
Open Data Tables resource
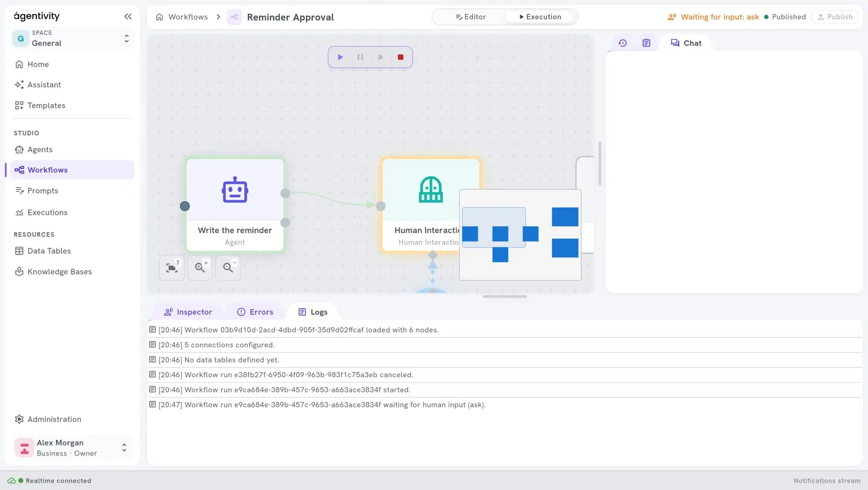point(72,251)
